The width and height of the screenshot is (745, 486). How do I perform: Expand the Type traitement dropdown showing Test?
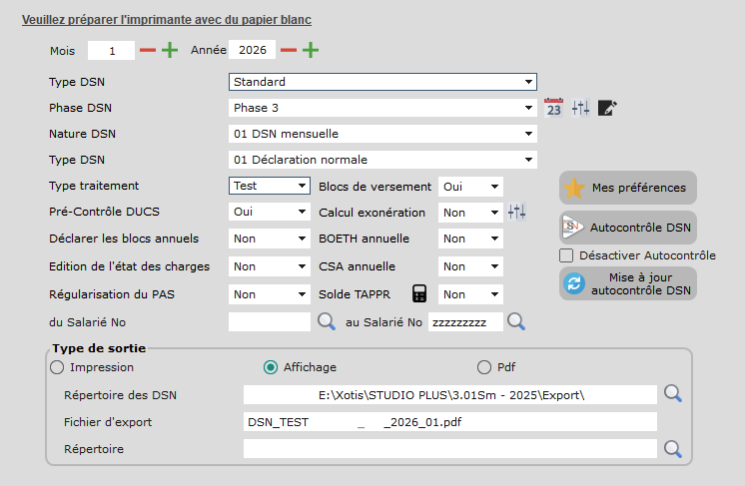(x=270, y=186)
